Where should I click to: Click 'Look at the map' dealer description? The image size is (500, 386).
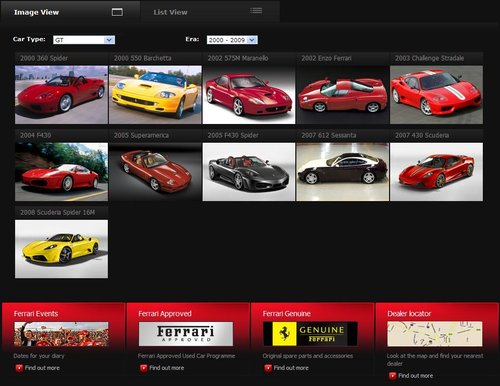point(435,360)
